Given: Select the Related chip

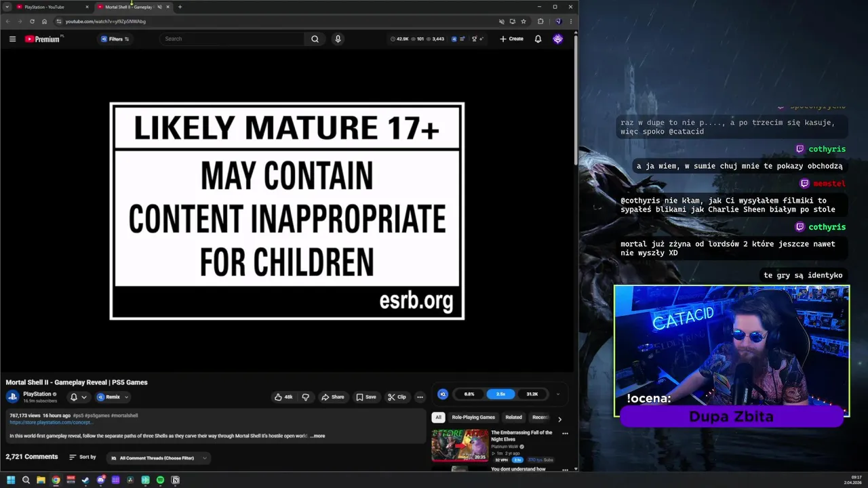Looking at the screenshot, I should [513, 418].
